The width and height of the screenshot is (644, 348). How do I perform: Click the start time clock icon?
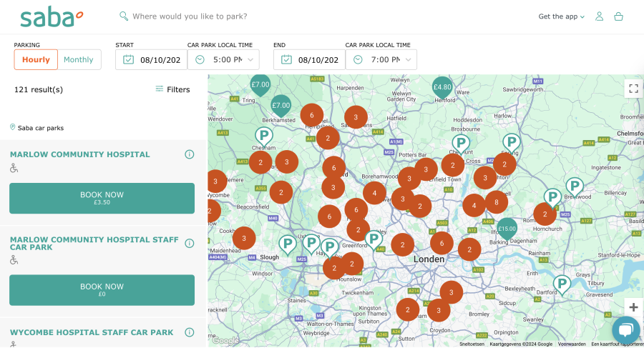(x=200, y=60)
